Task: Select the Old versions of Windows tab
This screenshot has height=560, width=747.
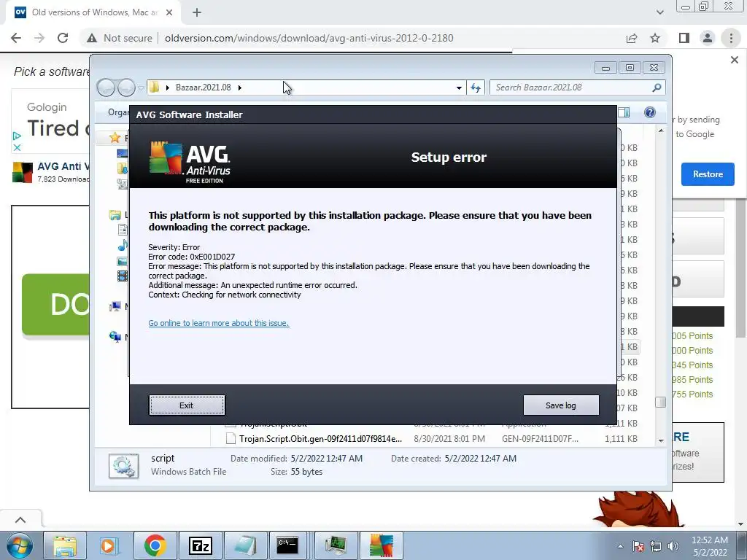Action: tap(93, 12)
